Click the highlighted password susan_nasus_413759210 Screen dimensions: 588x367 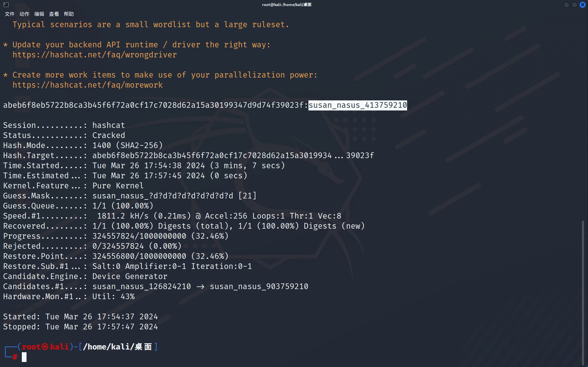point(358,105)
